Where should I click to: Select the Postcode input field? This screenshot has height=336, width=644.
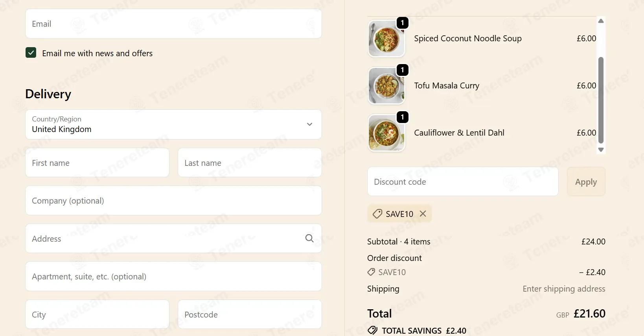250,314
